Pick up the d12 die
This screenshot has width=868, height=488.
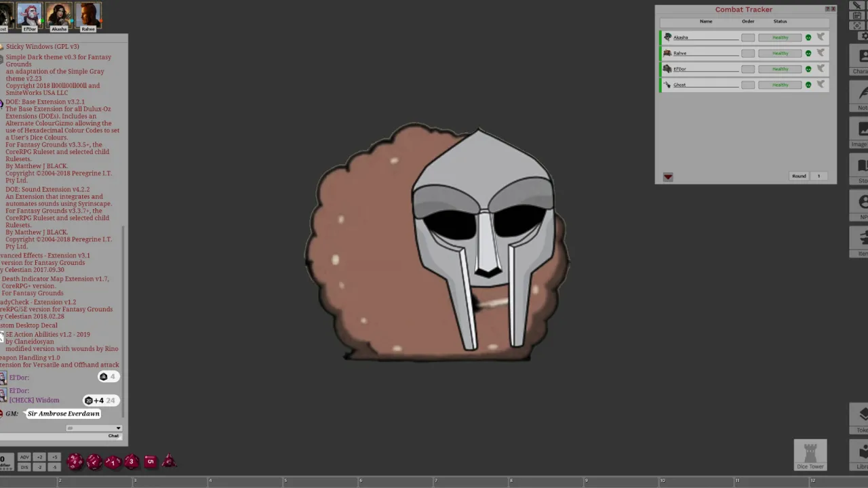tap(94, 462)
